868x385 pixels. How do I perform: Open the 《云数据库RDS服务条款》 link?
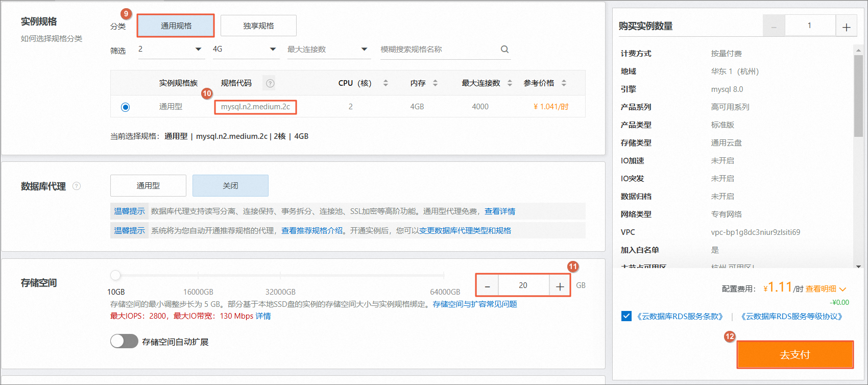click(680, 317)
